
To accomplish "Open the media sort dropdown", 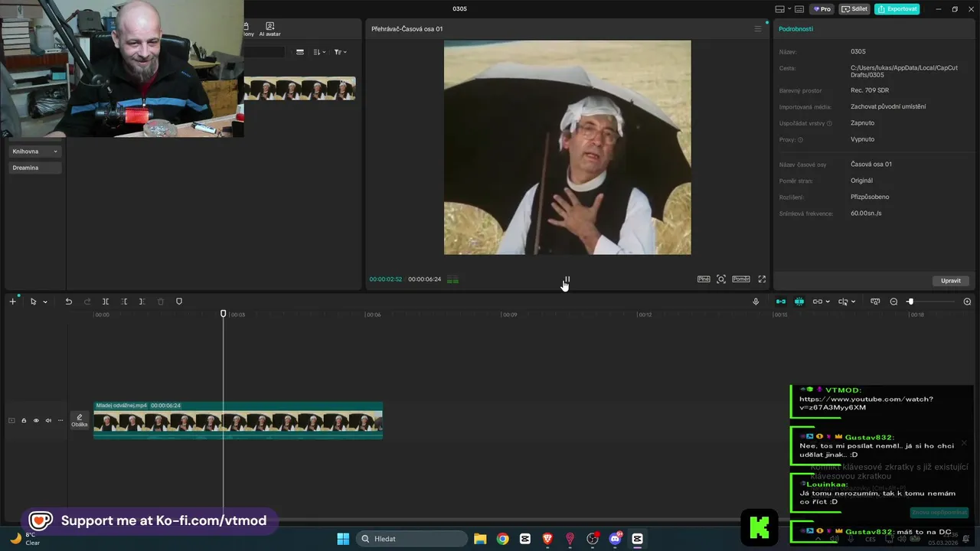I will click(320, 52).
